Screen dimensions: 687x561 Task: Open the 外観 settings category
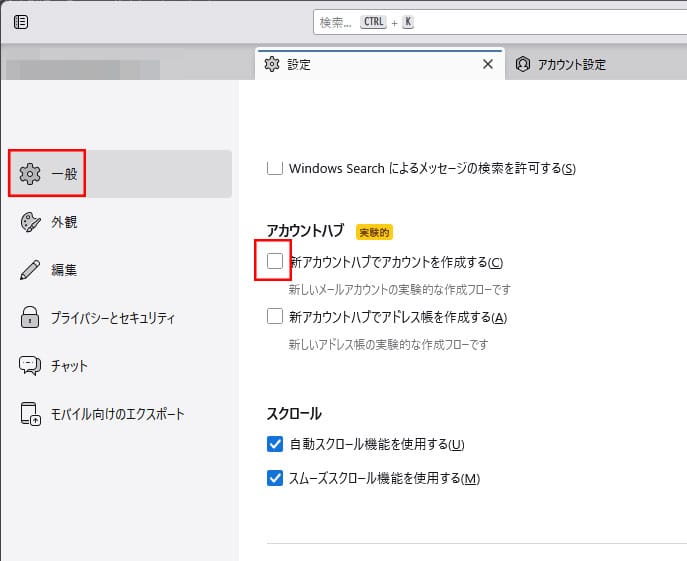(120, 222)
